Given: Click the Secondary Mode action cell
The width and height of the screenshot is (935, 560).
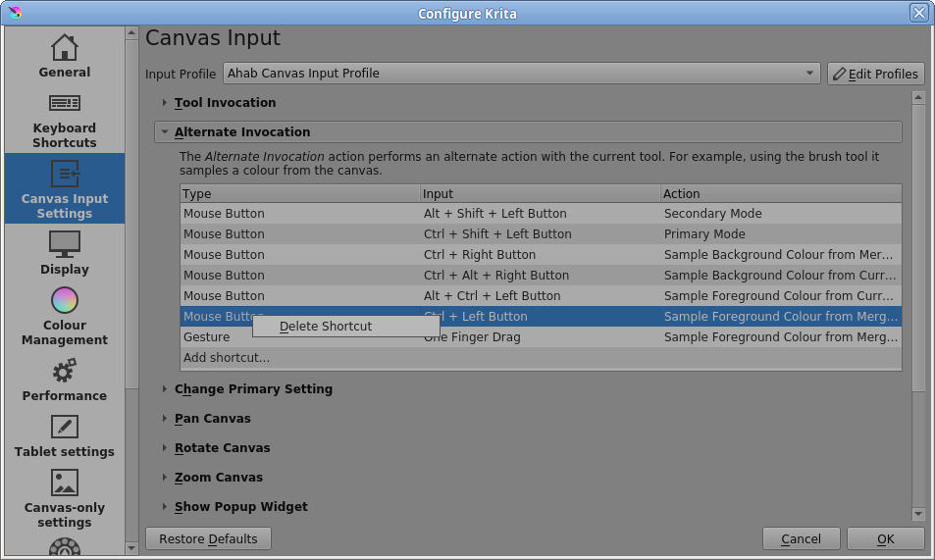Looking at the screenshot, I should pos(781,214).
